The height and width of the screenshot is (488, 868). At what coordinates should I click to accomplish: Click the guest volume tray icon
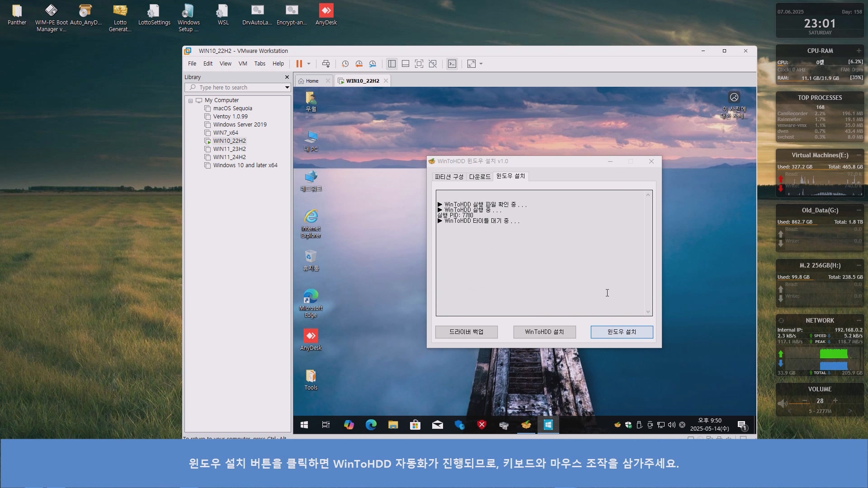coord(672,425)
